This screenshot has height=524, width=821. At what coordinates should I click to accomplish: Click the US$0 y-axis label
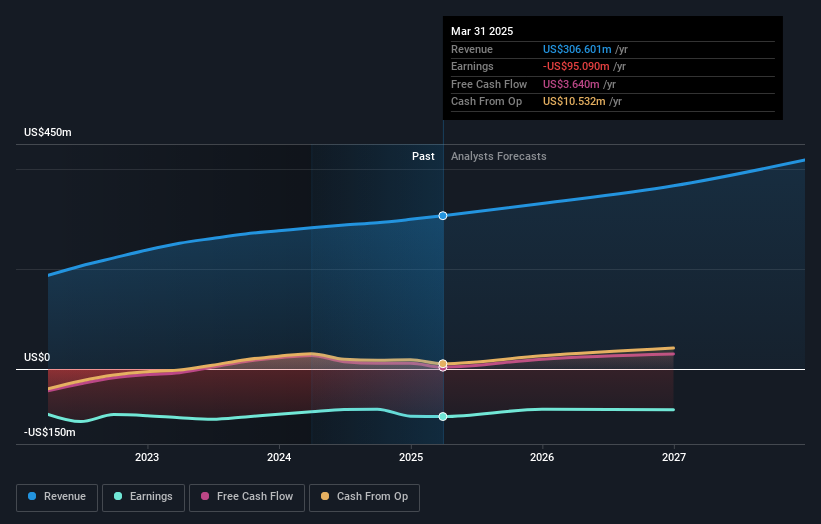click(x=37, y=358)
